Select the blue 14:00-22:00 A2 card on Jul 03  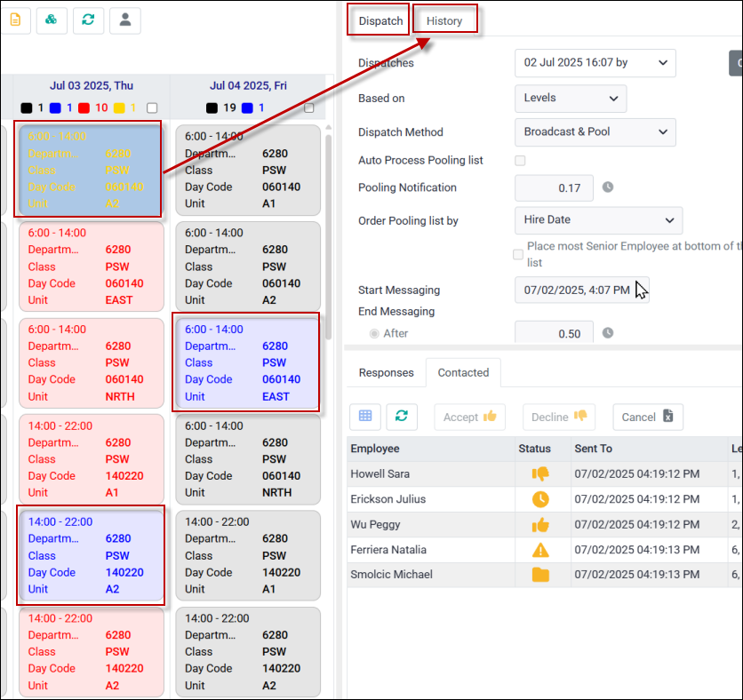[x=91, y=555]
